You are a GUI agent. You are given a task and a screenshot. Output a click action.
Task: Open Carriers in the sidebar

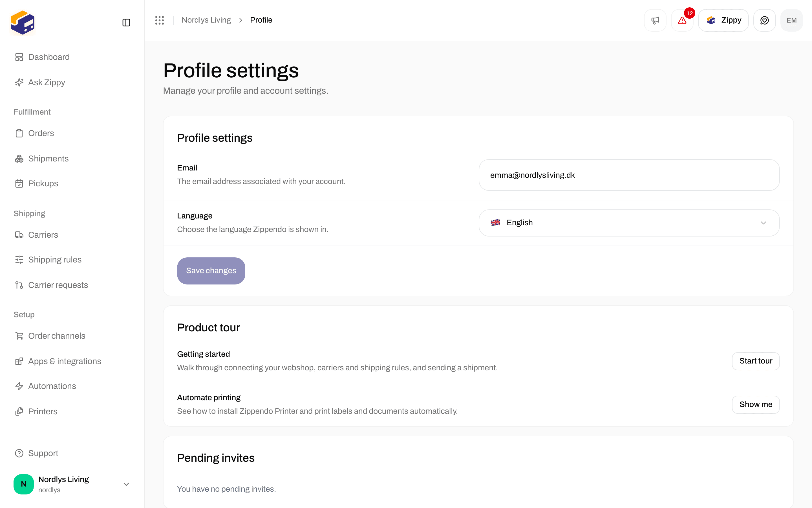[x=43, y=235]
